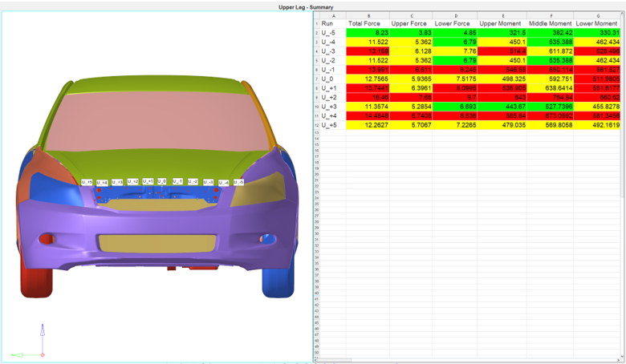This screenshot has height=364, width=626.
Task: Click the Lower Moment header cell
Action: [596, 24]
